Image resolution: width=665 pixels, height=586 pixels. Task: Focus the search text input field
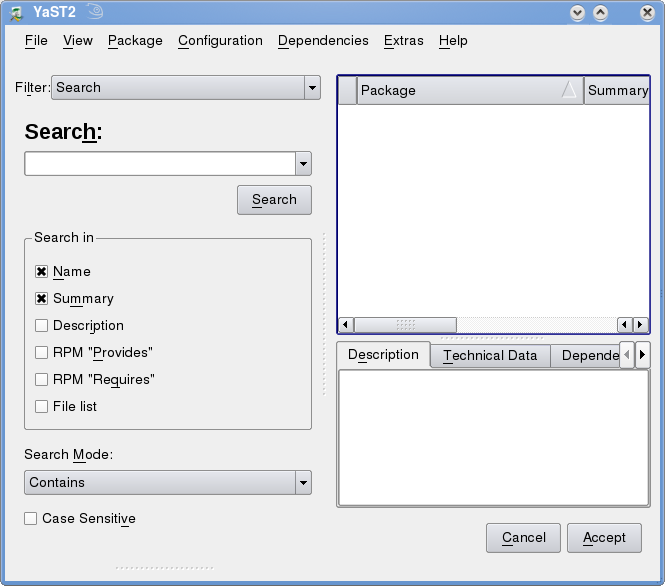[x=160, y=164]
